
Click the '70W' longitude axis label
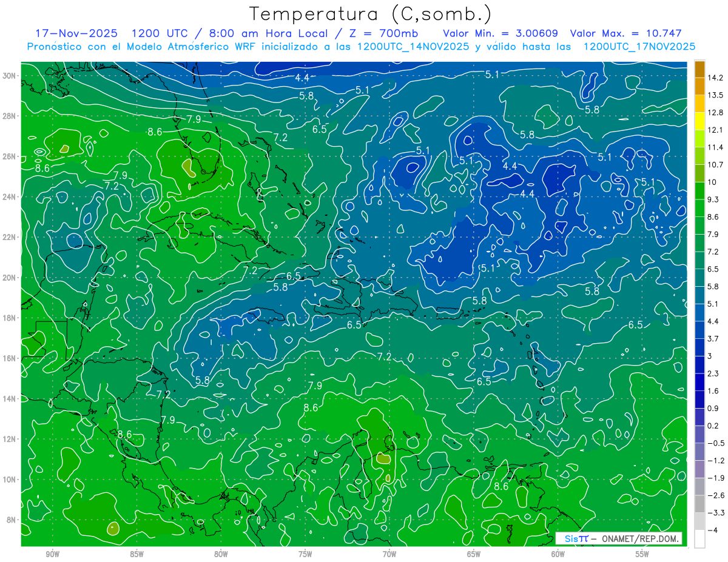389,554
